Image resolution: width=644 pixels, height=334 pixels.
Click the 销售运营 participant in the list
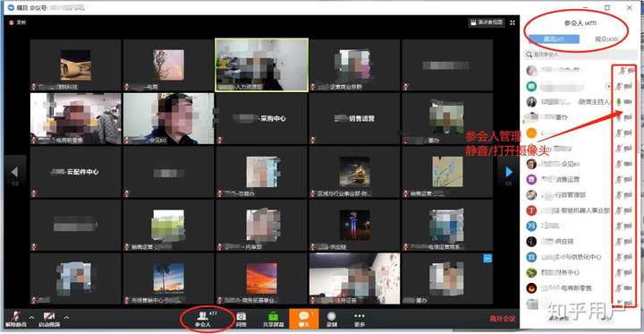pyautogui.click(x=580, y=179)
